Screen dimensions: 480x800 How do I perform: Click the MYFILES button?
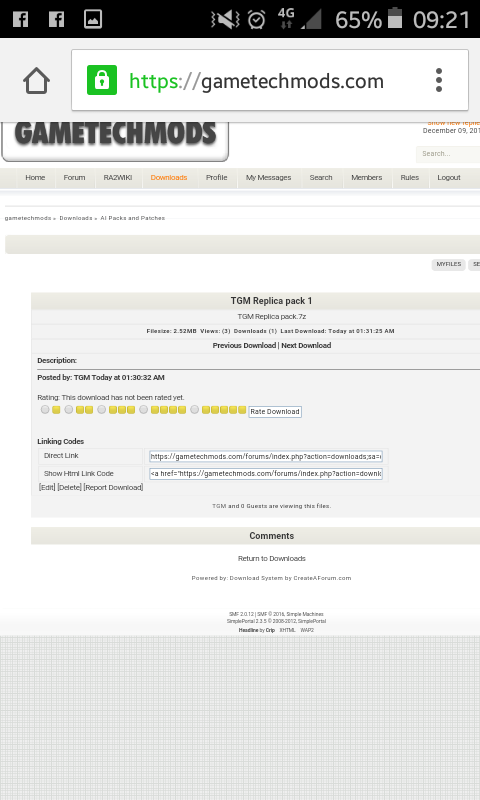click(x=449, y=264)
